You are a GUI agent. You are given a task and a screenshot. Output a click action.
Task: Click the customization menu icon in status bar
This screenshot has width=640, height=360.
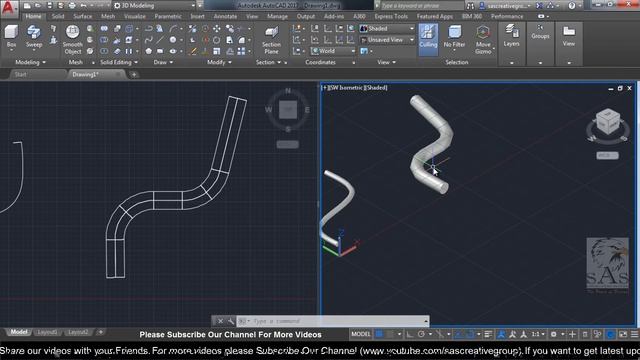tap(634, 334)
